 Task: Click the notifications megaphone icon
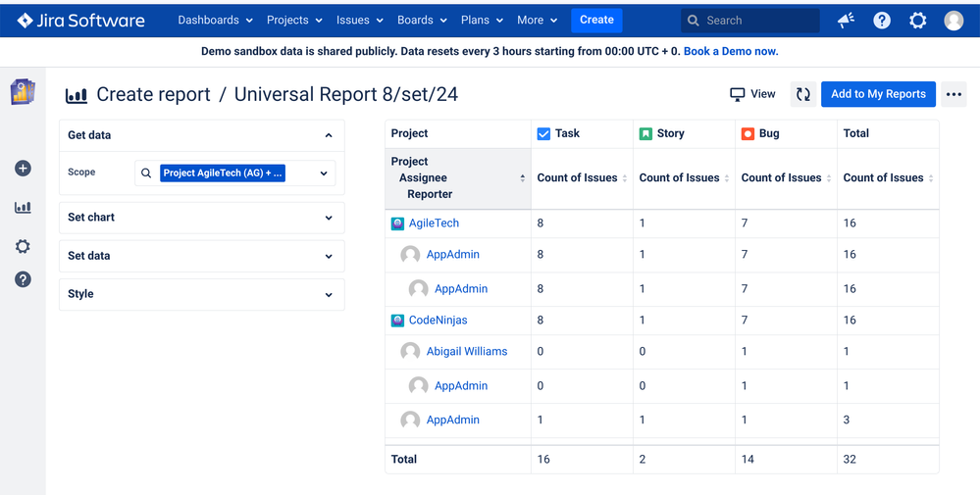coord(846,21)
